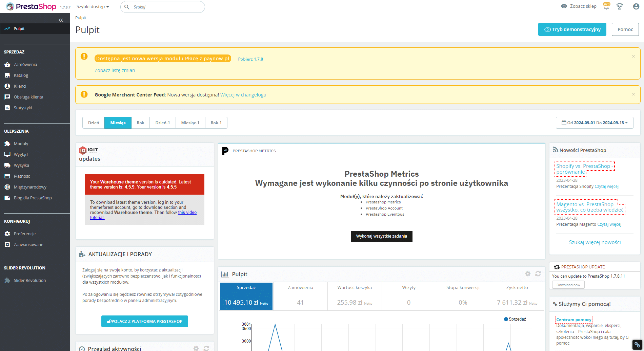The width and height of the screenshot is (644, 351).
Task: Select the Miesiąc period tab
Action: (x=118, y=123)
